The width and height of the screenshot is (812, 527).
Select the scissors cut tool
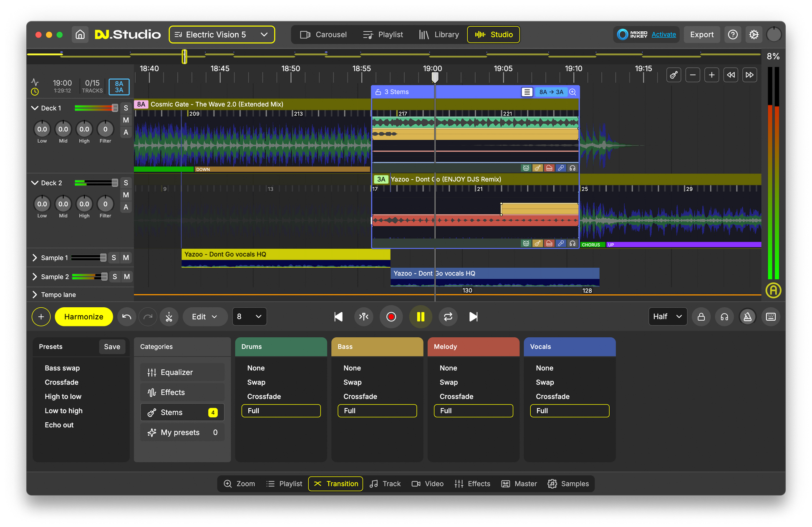tap(169, 317)
